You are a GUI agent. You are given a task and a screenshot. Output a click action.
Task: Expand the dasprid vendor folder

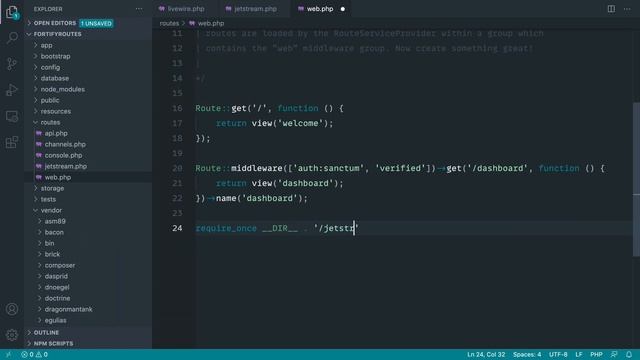coord(56,277)
